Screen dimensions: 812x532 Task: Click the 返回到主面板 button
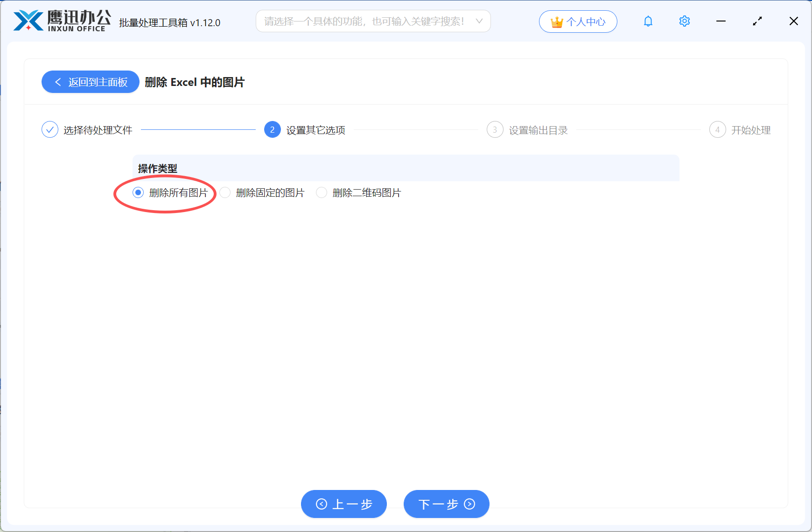coord(90,82)
